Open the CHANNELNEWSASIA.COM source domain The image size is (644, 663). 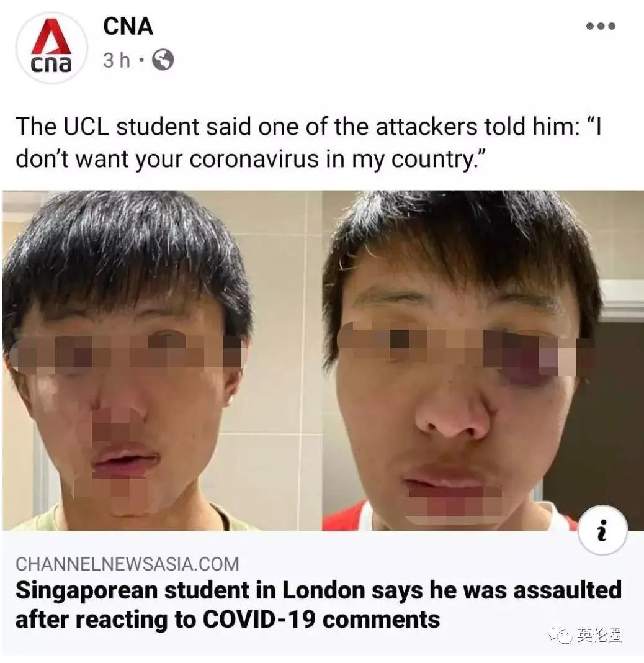[x=127, y=564]
